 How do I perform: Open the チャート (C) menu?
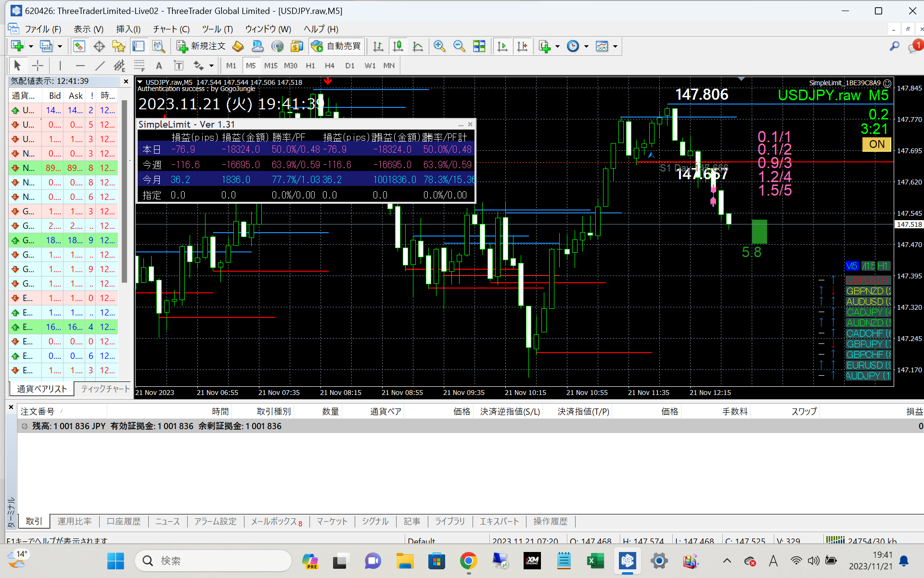171,29
